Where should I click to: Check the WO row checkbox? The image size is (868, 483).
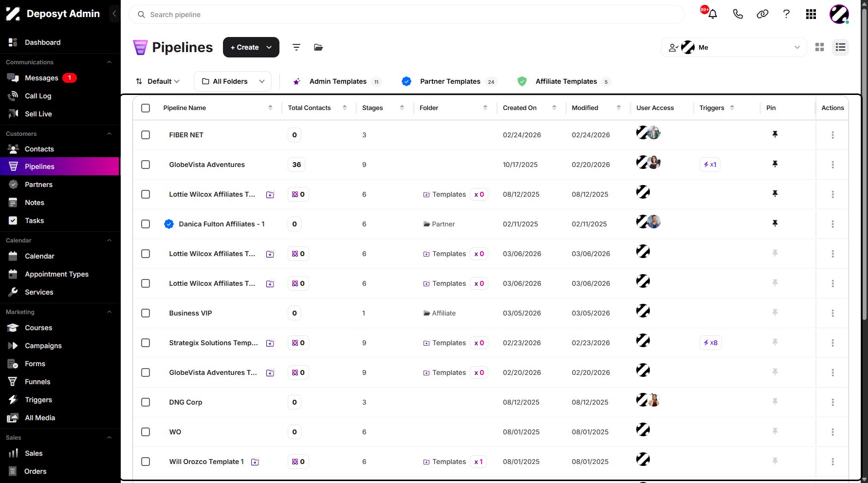click(x=146, y=432)
